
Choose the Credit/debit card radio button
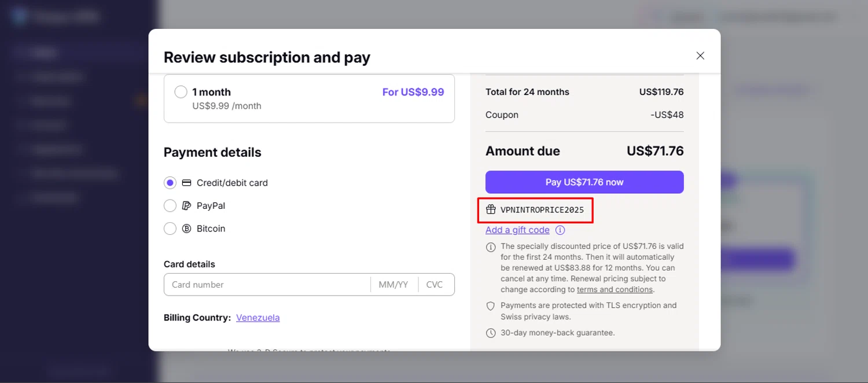click(170, 183)
